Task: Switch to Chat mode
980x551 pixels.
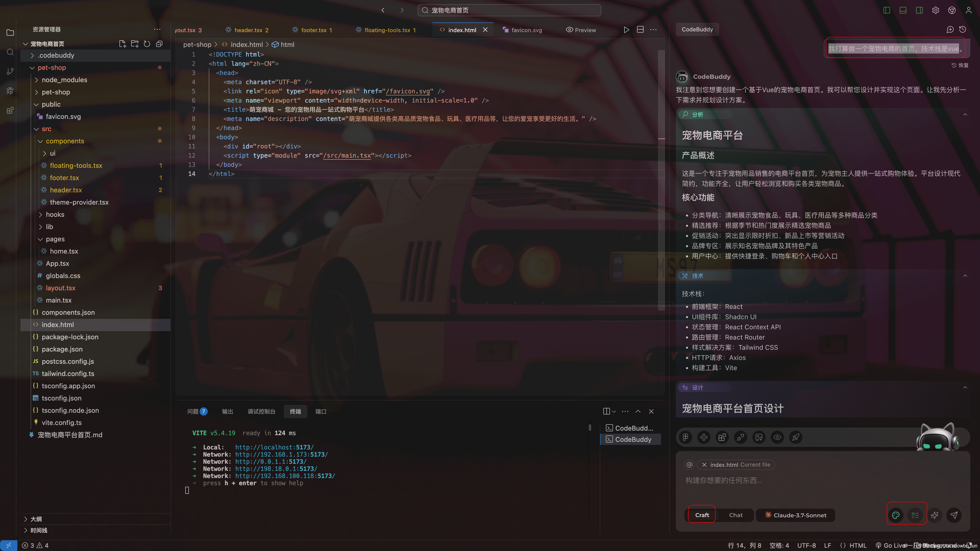Action: point(735,515)
